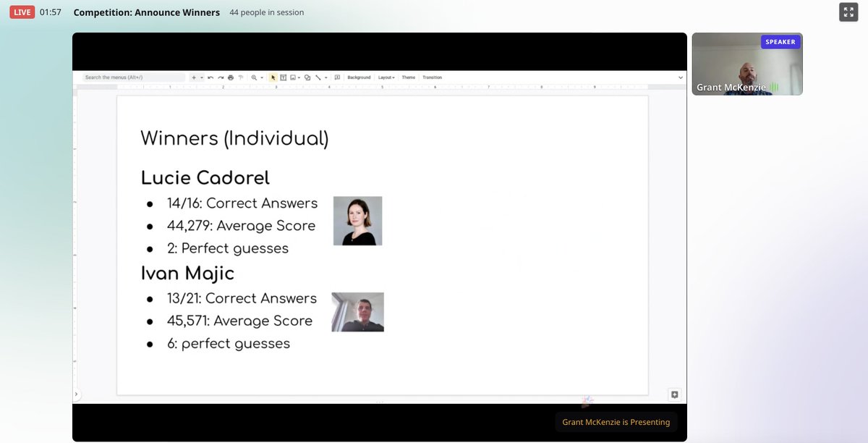This screenshot has height=443, width=868.
Task: Click the Print icon in the toolbar
Action: [x=231, y=77]
